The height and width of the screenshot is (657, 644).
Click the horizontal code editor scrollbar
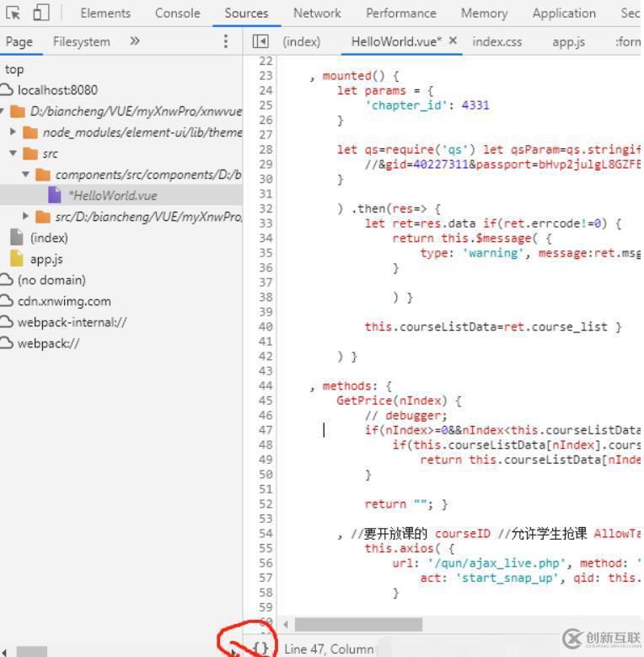358,624
